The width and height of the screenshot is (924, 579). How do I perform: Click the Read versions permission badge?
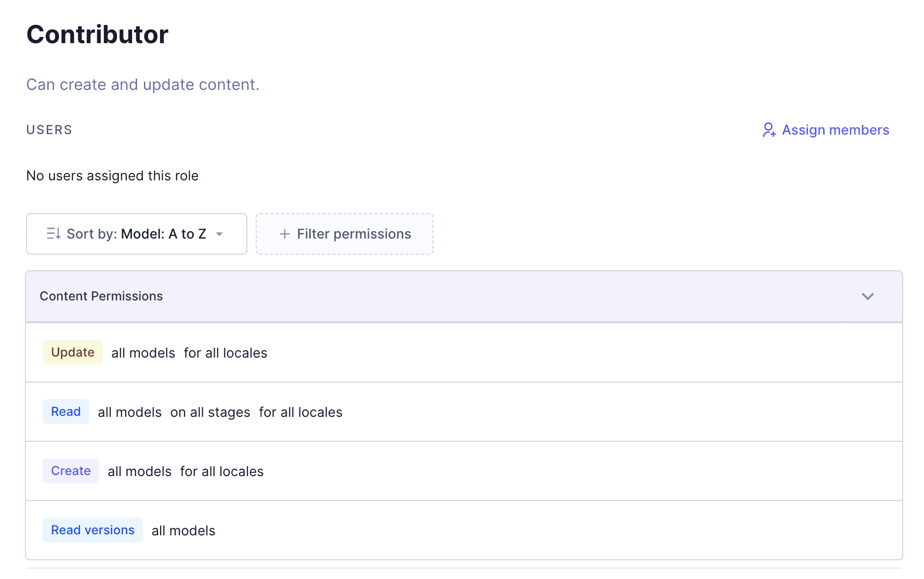tap(93, 530)
